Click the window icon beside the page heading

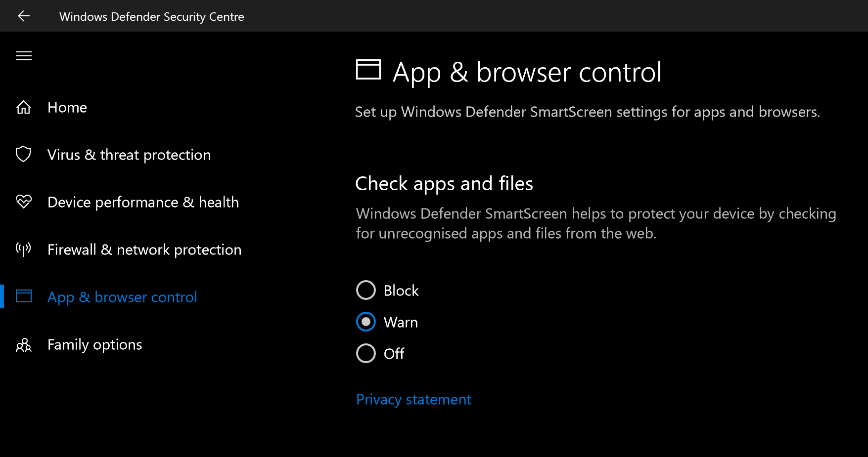click(368, 70)
